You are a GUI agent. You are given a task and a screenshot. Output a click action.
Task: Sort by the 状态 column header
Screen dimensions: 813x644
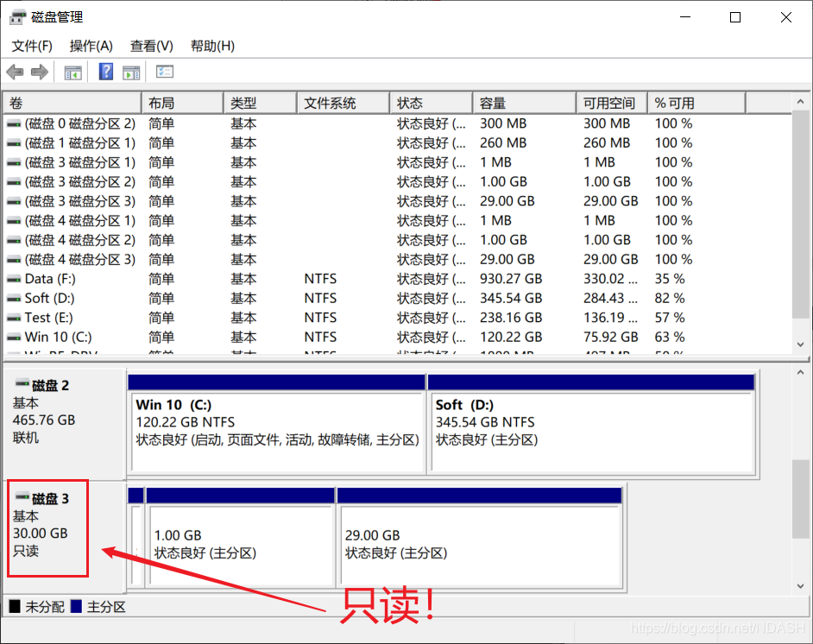432,104
